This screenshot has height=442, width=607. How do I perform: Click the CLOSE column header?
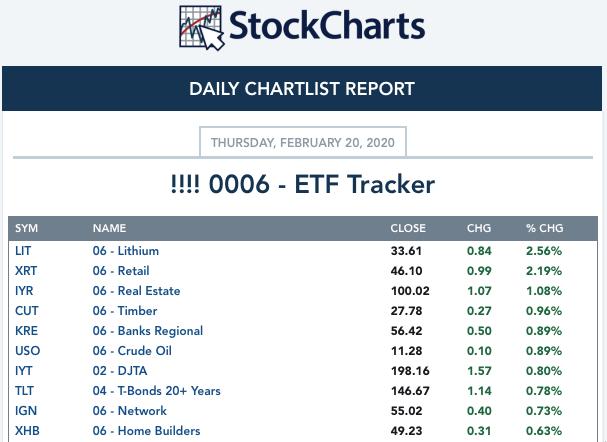(408, 228)
